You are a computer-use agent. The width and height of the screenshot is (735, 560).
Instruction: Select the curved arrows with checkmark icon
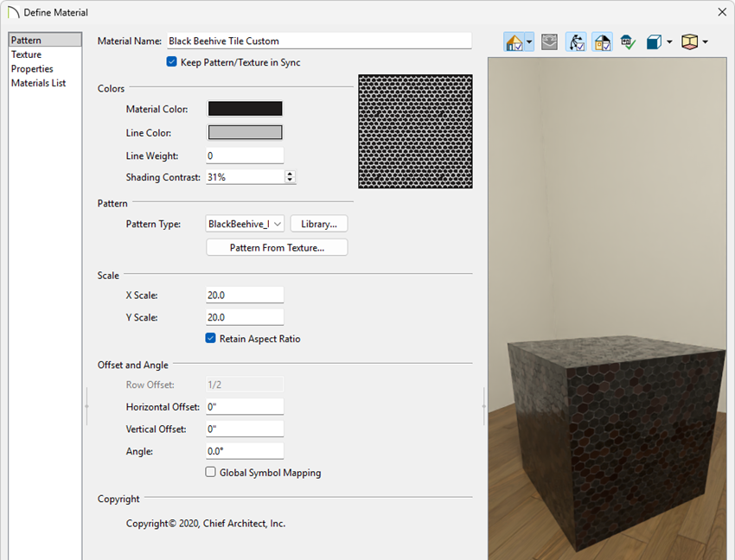pyautogui.click(x=576, y=41)
